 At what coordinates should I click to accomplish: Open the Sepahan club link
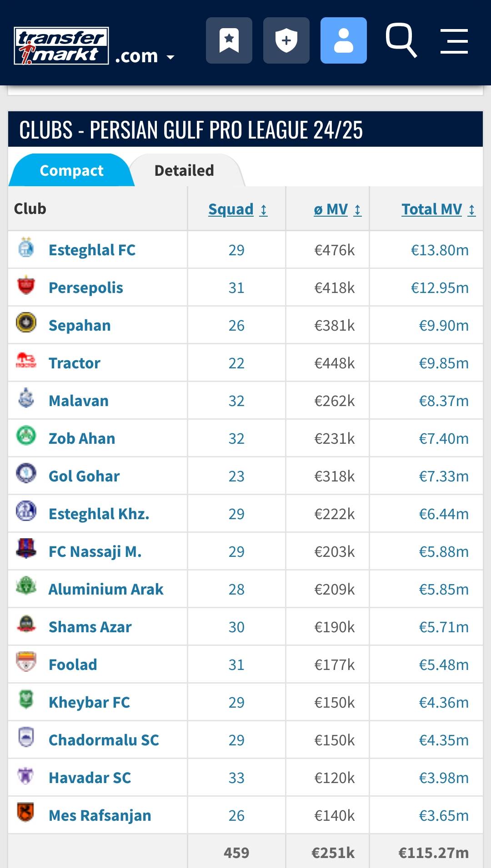click(80, 325)
